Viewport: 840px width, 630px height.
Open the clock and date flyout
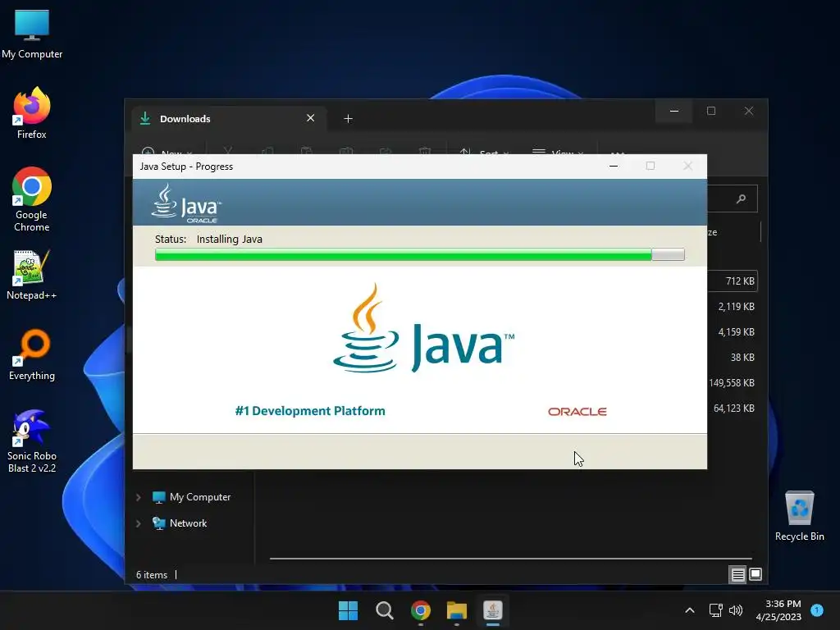point(778,610)
